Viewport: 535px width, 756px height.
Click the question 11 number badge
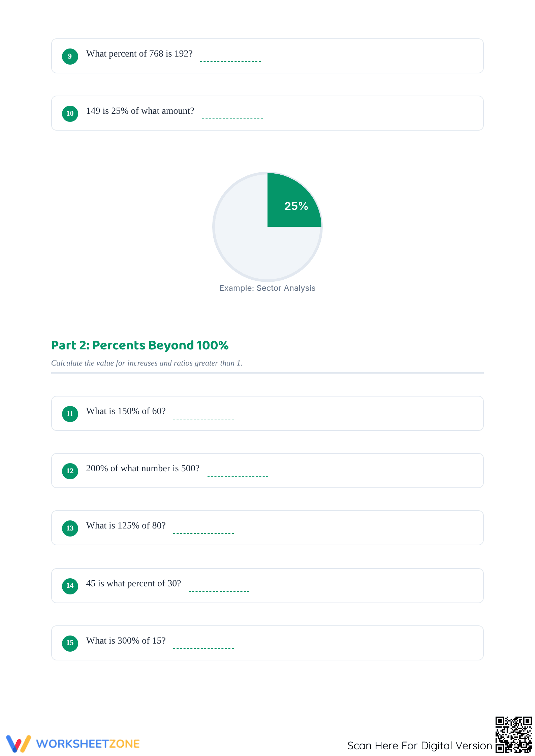point(70,414)
